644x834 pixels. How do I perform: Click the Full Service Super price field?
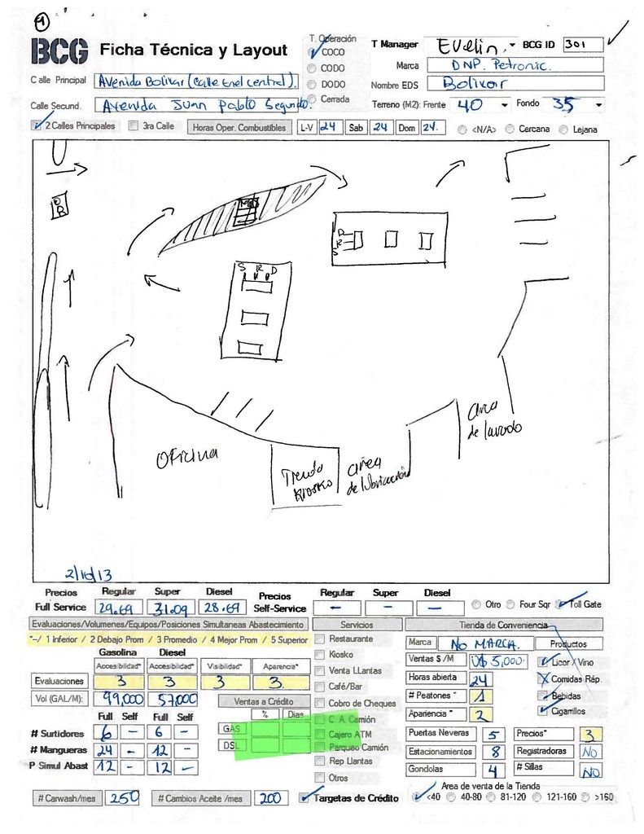pos(171,608)
